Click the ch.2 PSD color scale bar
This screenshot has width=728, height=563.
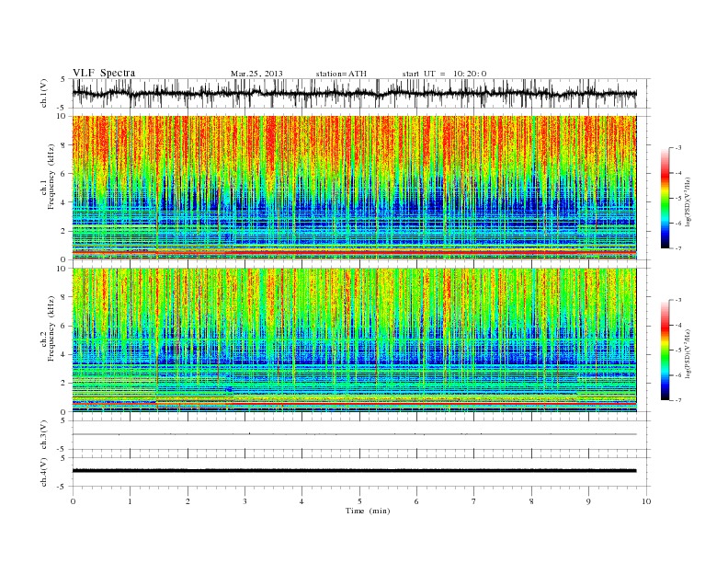tap(665, 350)
